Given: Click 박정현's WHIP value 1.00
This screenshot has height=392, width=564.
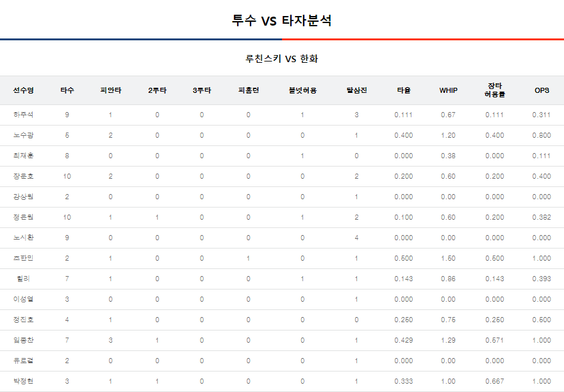Looking at the screenshot, I should click(448, 381).
